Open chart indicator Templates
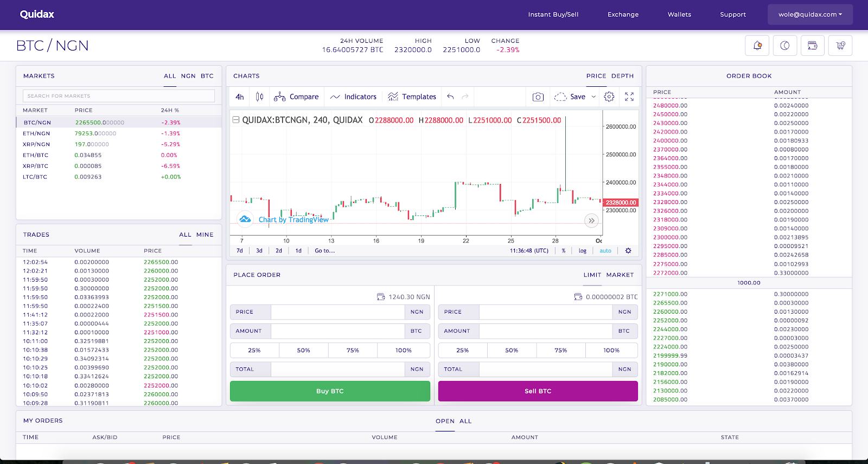868x464 pixels. coord(412,97)
